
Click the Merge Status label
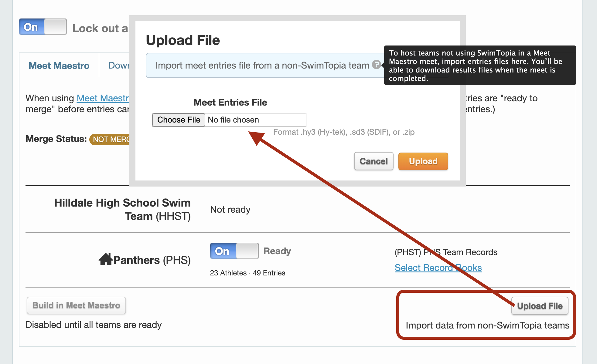pos(56,139)
